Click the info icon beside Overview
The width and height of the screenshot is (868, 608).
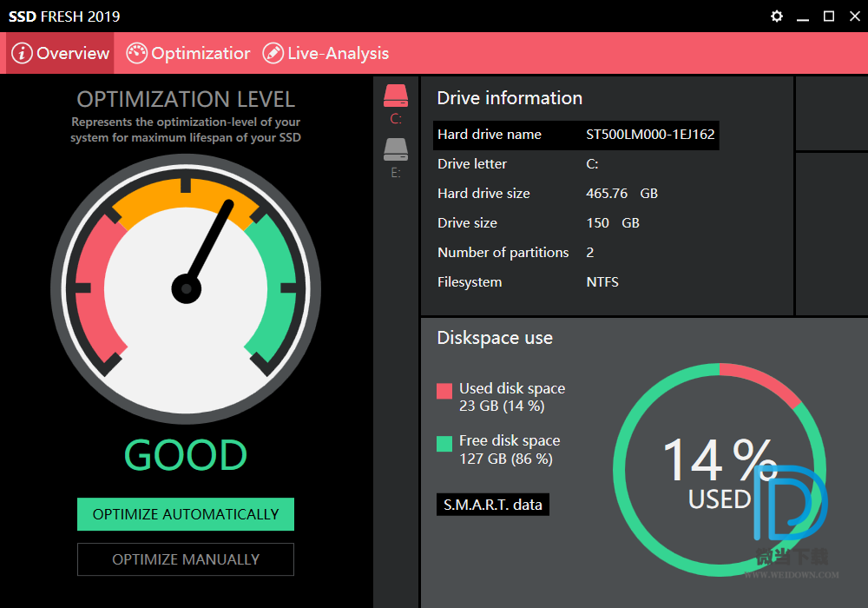(22, 53)
